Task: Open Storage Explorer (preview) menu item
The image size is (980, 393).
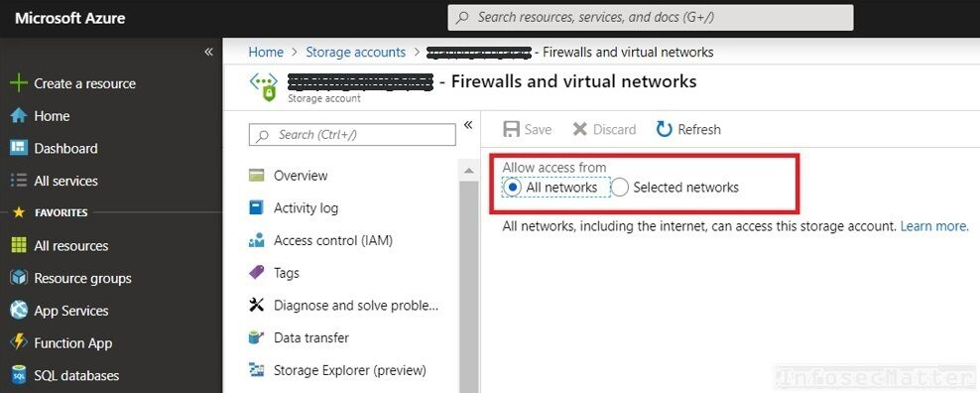Action: 337,370
